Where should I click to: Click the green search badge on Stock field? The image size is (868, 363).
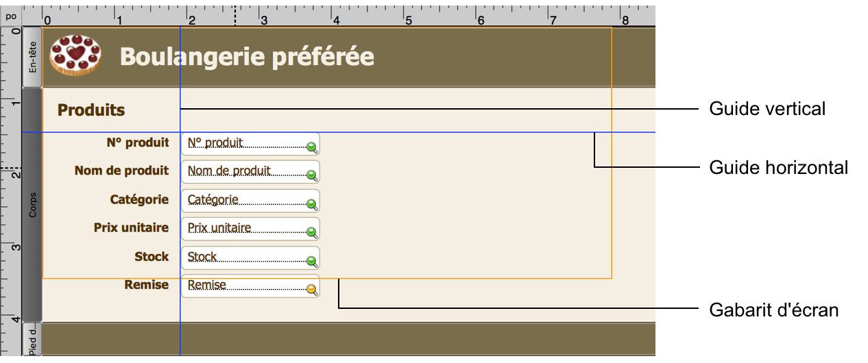click(311, 261)
